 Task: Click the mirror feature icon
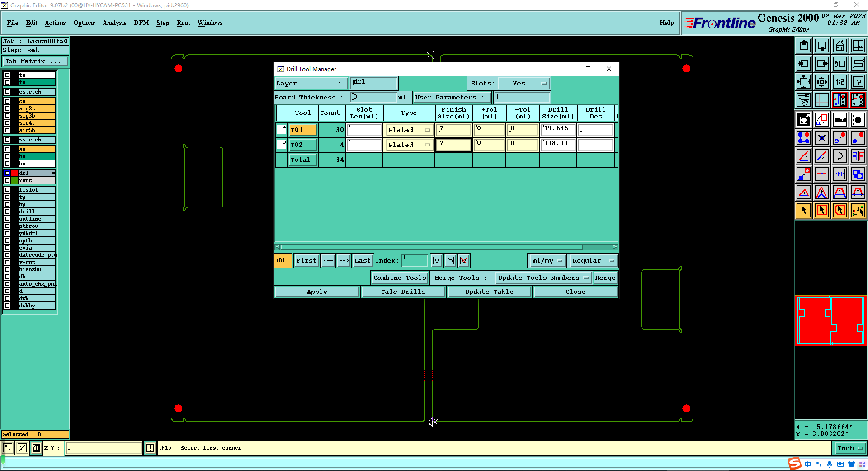point(858,156)
